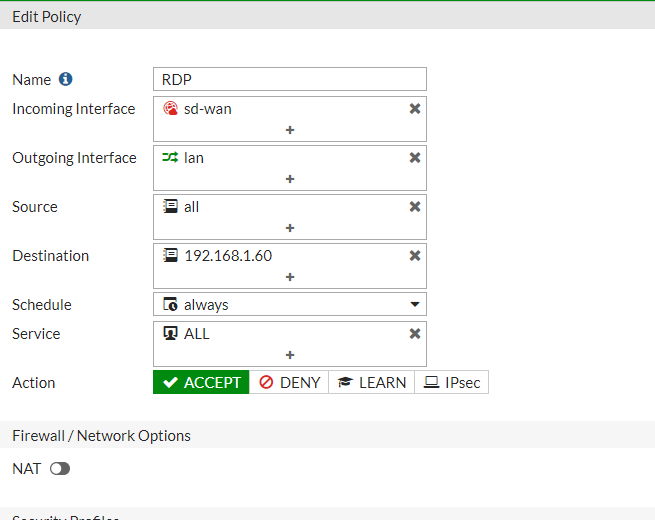Viewport: 655px width, 520px height.
Task: Remove ALL from Service field
Action: coord(415,333)
